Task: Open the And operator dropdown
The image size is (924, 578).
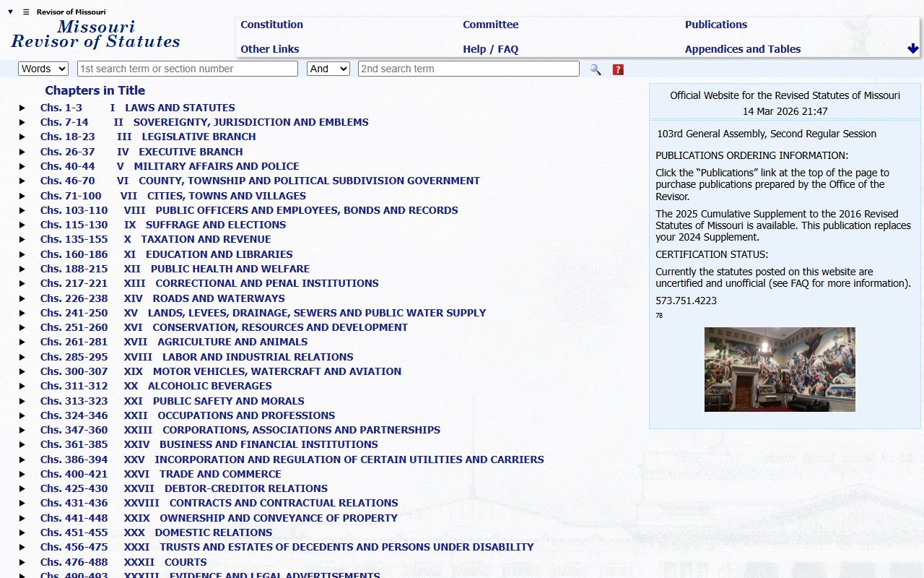Action: [x=328, y=69]
